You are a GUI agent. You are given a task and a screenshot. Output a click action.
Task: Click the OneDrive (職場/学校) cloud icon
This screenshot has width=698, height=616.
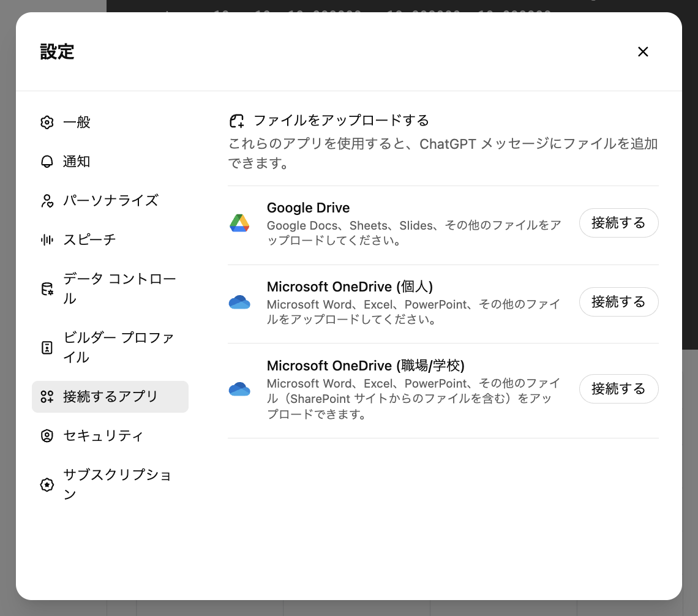pos(239,389)
